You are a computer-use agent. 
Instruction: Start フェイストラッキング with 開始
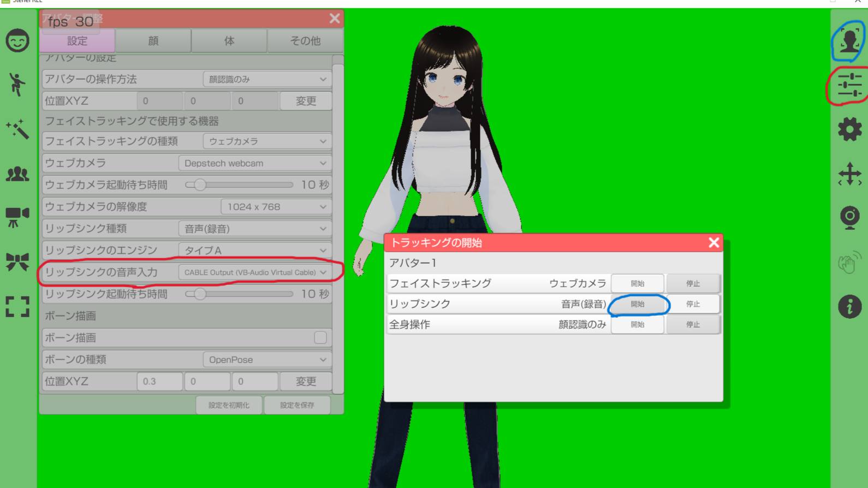click(x=638, y=283)
